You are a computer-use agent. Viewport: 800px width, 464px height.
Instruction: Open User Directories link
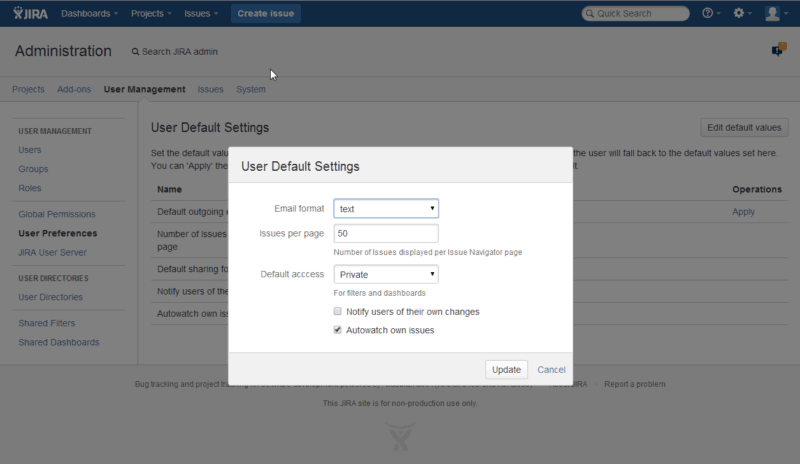pyautogui.click(x=51, y=297)
